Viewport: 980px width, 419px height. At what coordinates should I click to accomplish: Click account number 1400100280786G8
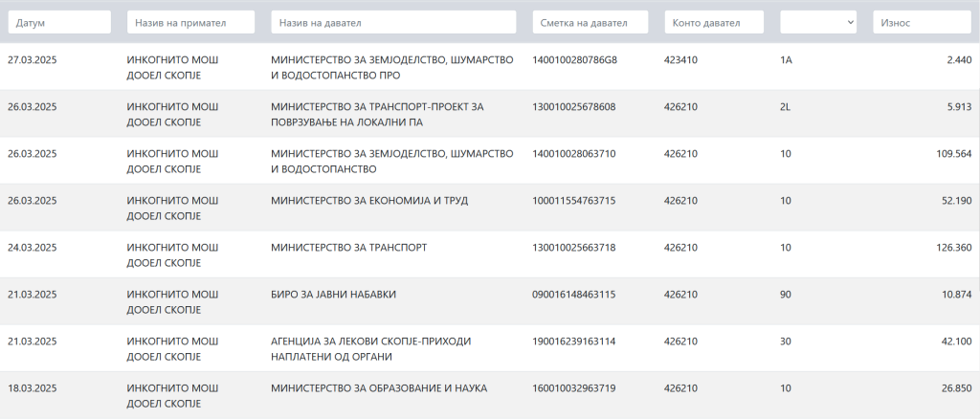pos(574,59)
